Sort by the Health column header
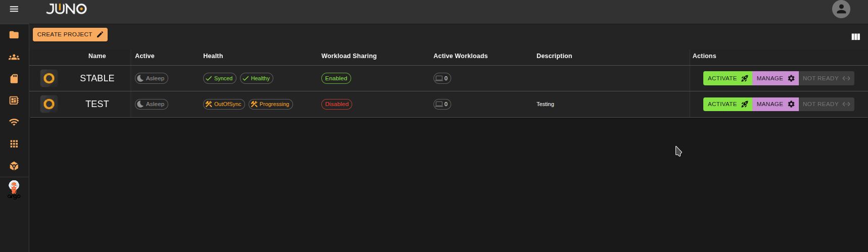Screen dimensions: 868x252 (213, 56)
